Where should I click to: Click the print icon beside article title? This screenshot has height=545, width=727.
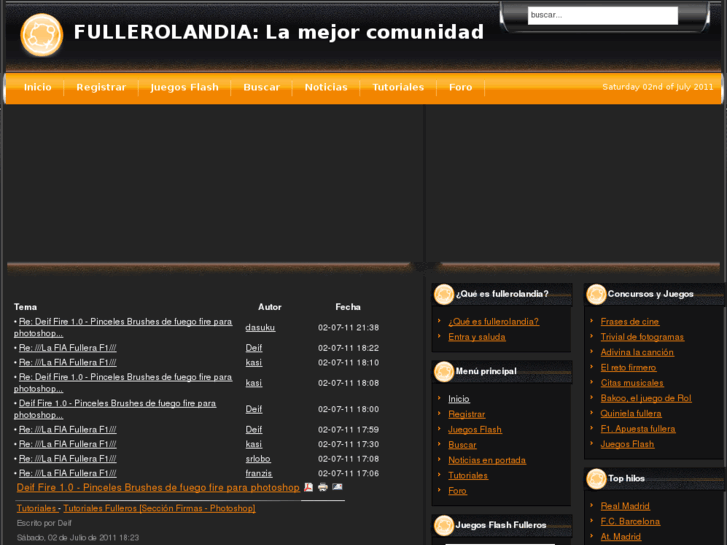click(x=323, y=487)
